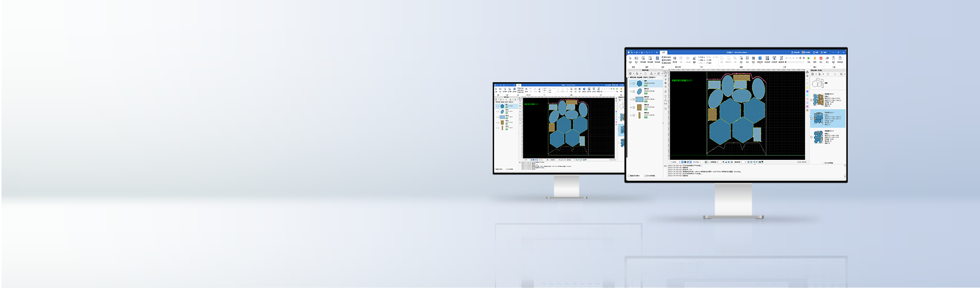Select the arrow pointer tool in larger monitor's ribbon

[x=630, y=59]
